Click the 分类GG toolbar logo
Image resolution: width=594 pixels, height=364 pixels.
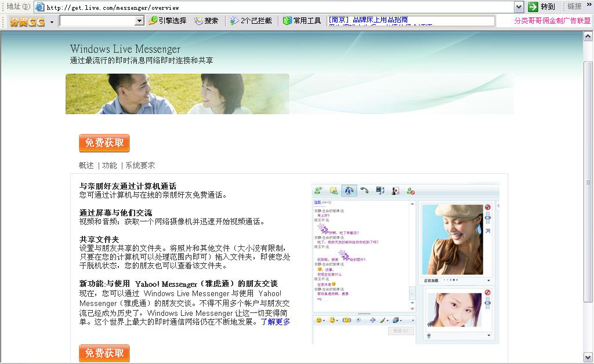[27, 21]
